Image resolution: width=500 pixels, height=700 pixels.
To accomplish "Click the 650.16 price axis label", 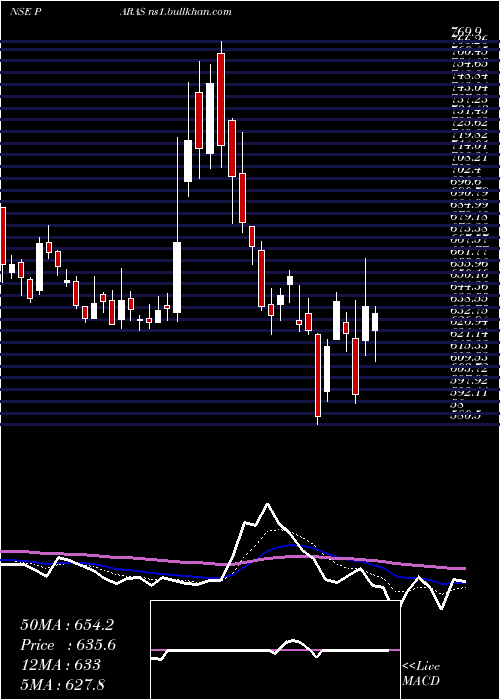I will pos(469,275).
